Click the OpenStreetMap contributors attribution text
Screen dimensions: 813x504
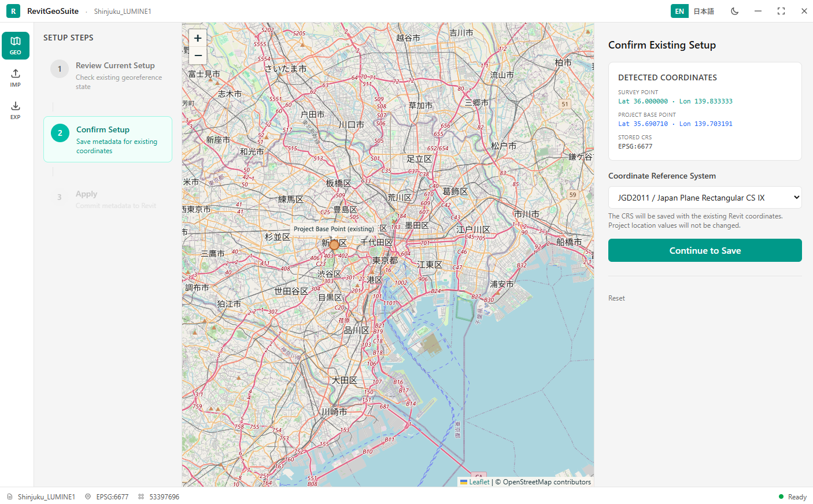click(x=547, y=482)
